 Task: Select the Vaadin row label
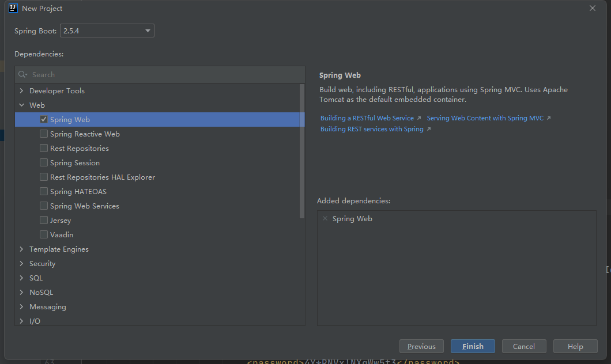coord(62,235)
